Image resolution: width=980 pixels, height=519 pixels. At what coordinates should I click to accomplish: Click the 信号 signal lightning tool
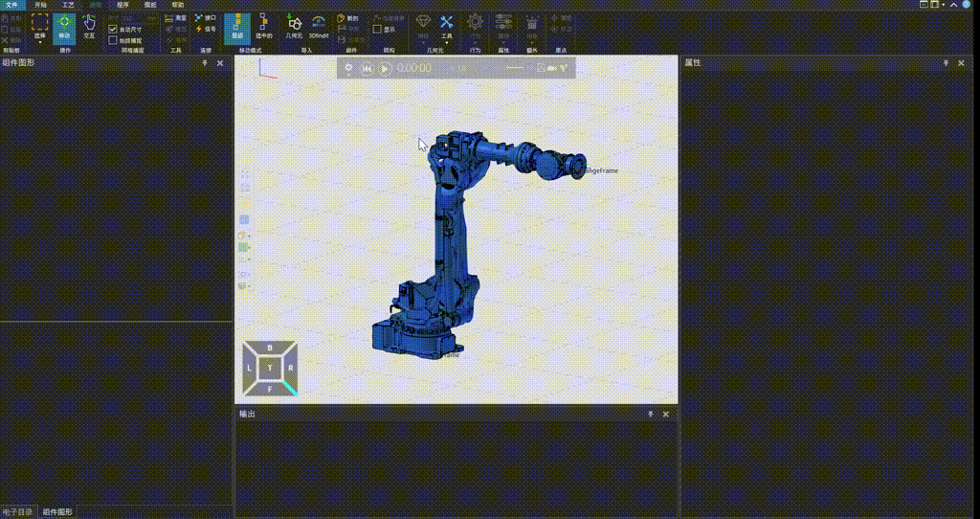tap(205, 29)
